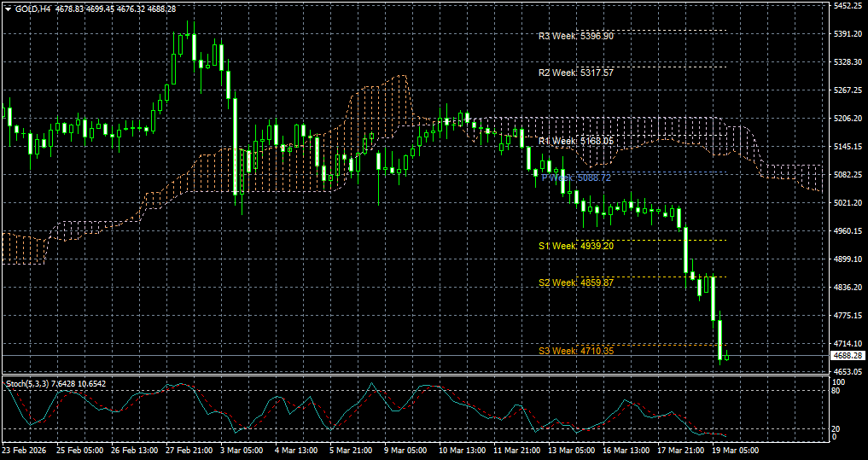Click the 4676.32 low price in chart header

[131, 9]
